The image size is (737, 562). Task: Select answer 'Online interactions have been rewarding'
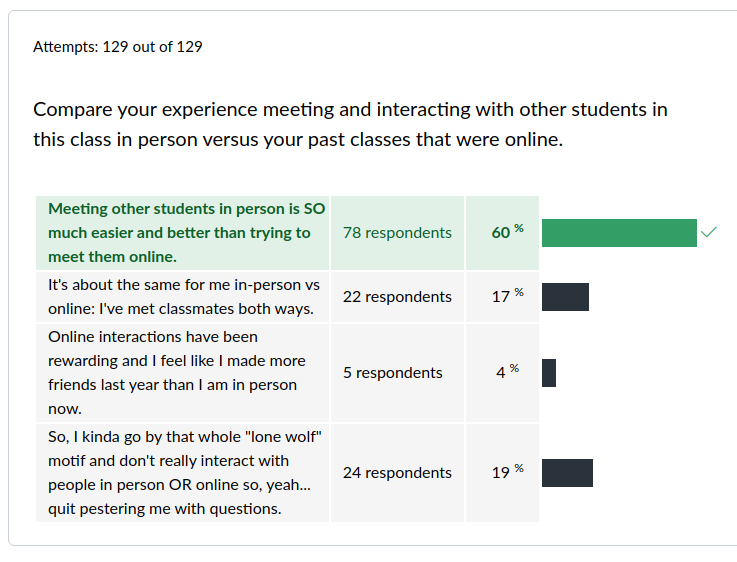[x=177, y=373]
